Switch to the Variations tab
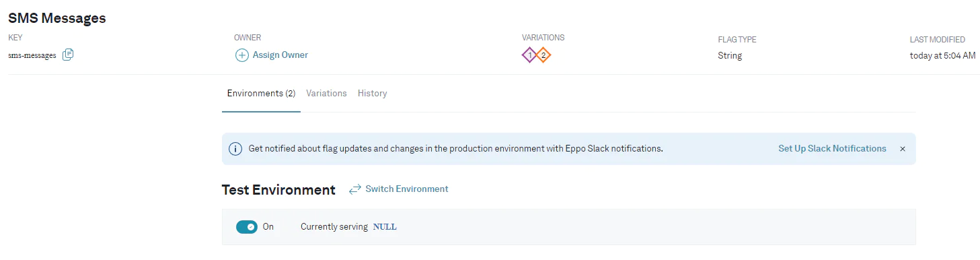Image resolution: width=980 pixels, height=260 pixels. [326, 94]
